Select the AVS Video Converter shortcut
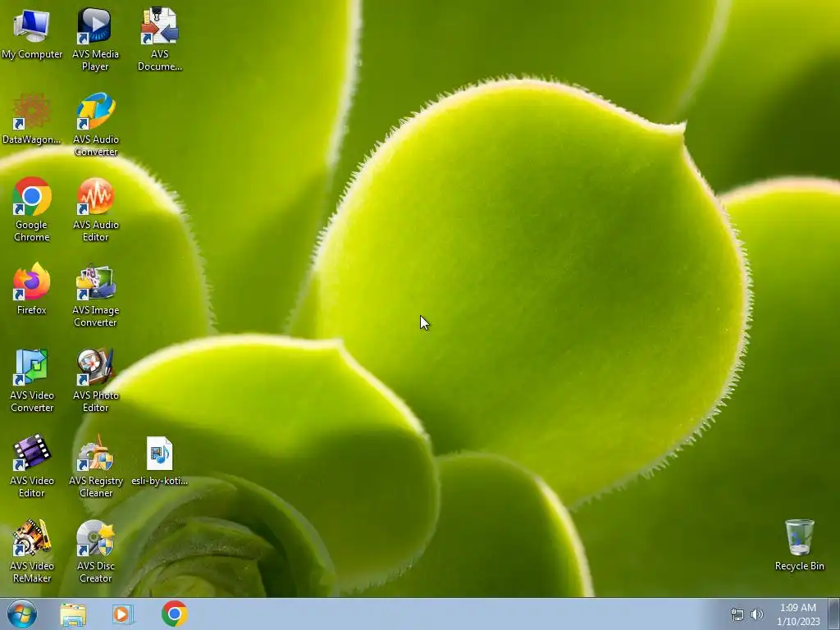 [32, 381]
